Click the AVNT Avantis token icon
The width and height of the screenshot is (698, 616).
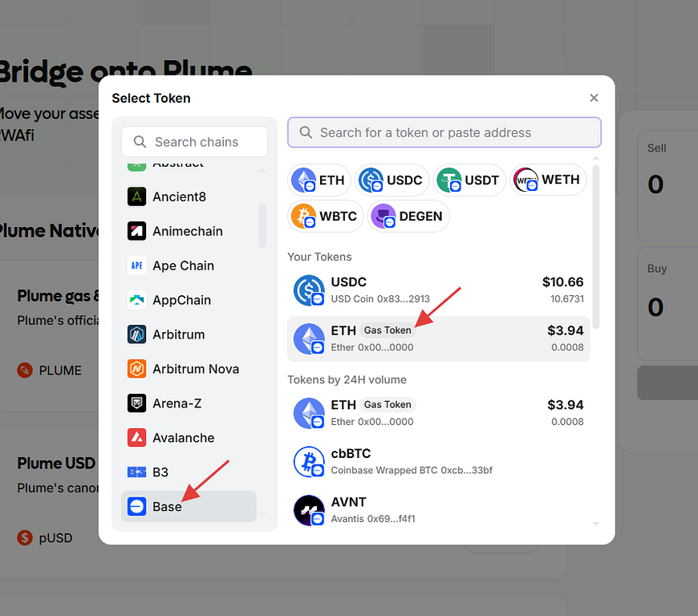point(308,510)
